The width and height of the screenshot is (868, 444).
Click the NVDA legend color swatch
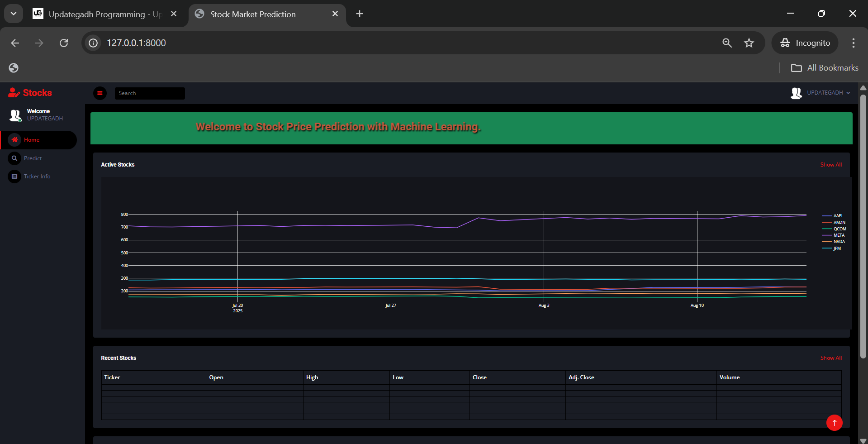(827, 242)
